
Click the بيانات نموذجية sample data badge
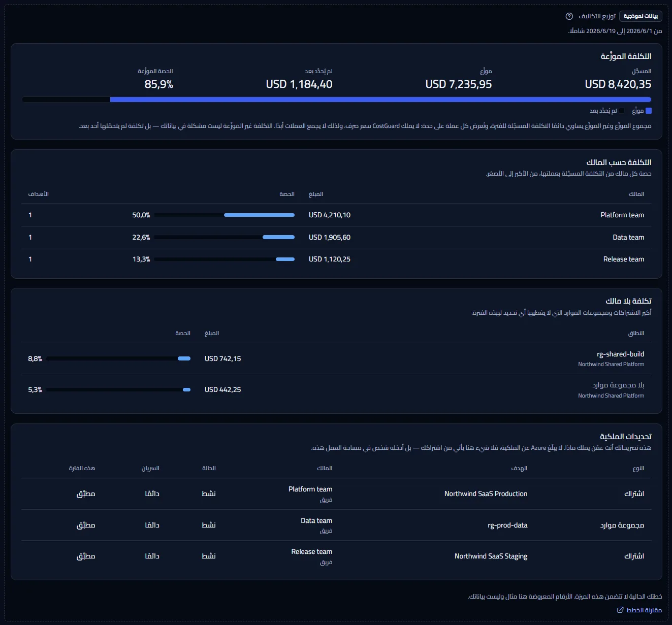click(641, 16)
